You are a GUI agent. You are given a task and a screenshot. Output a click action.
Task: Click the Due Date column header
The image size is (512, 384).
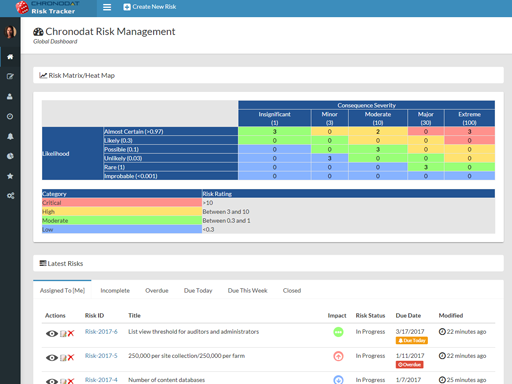point(408,315)
